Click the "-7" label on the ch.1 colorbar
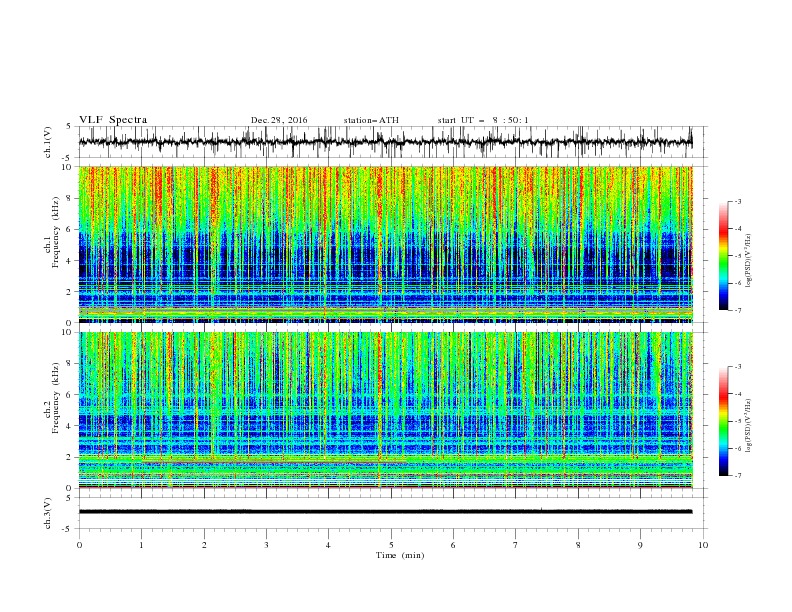This screenshot has height=612, width=792. coord(738,310)
